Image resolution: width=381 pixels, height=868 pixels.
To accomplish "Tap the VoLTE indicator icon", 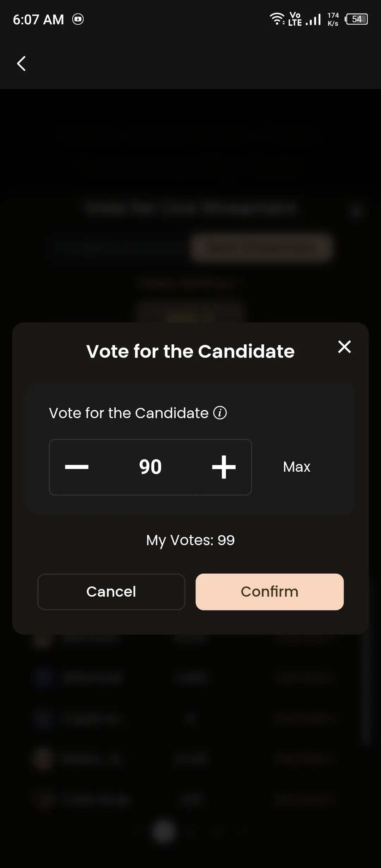I will [x=295, y=19].
